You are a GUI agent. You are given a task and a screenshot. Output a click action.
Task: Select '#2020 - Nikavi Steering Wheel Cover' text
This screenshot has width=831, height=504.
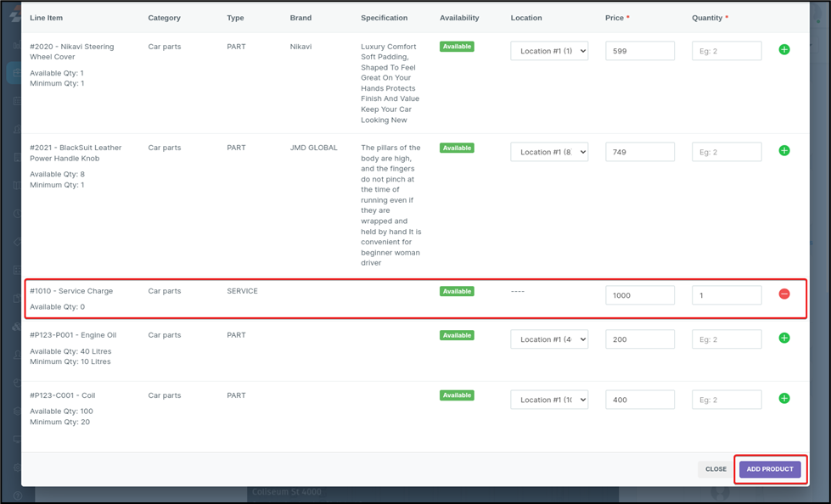click(71, 52)
